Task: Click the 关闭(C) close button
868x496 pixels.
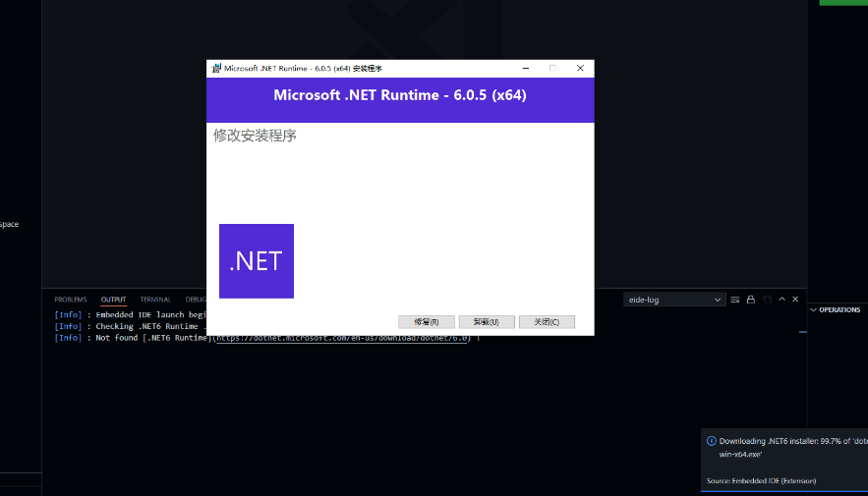Action: pos(547,322)
